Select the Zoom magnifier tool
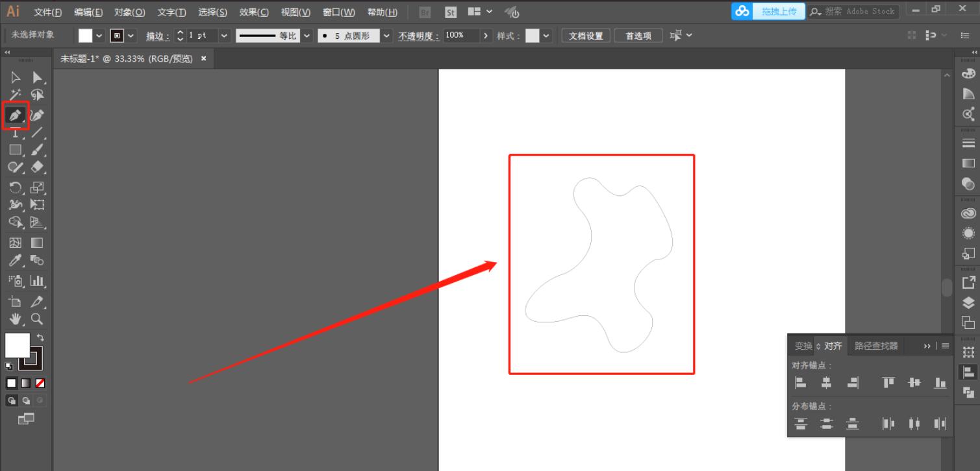The height and width of the screenshot is (471, 980). pos(37,319)
